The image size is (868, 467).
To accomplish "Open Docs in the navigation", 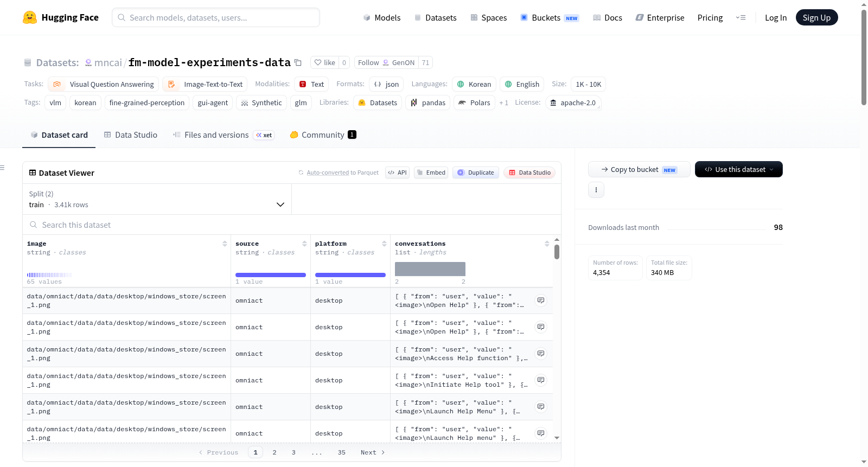I will 608,18.
